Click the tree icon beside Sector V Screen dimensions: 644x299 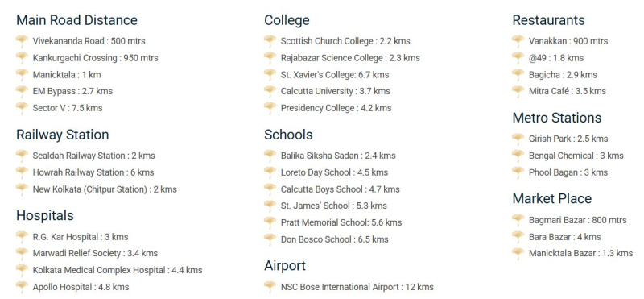[22, 108]
